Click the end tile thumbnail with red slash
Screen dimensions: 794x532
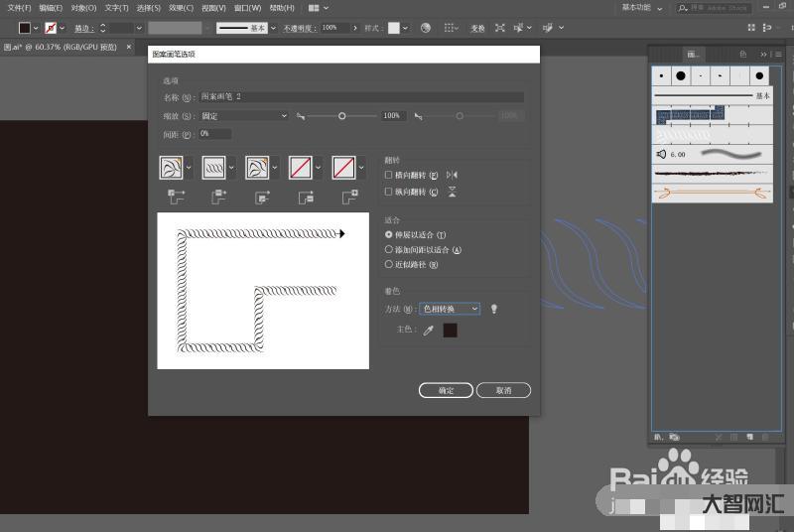[x=343, y=168]
